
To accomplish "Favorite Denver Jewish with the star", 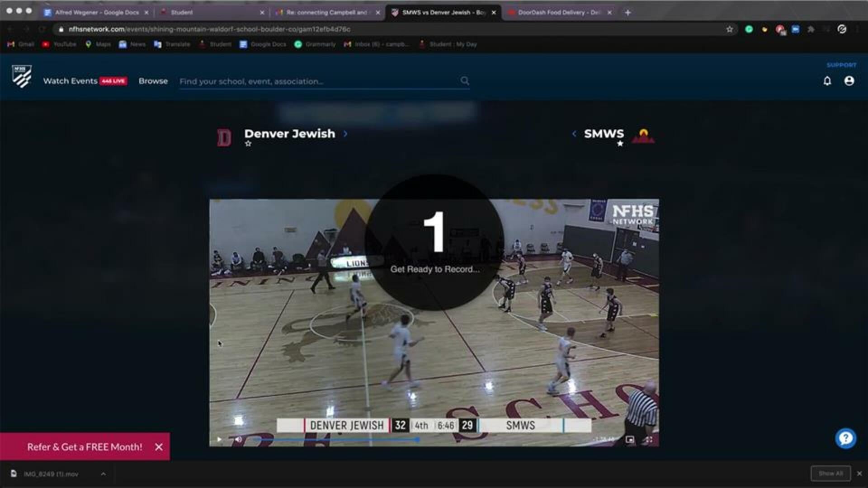I will click(248, 144).
